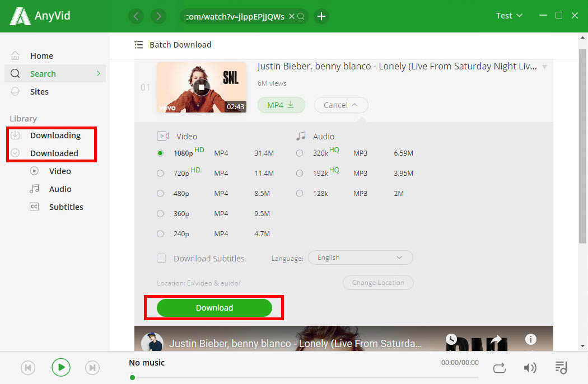Click the Batch Download list icon
This screenshot has width=588, height=384.
tap(139, 45)
